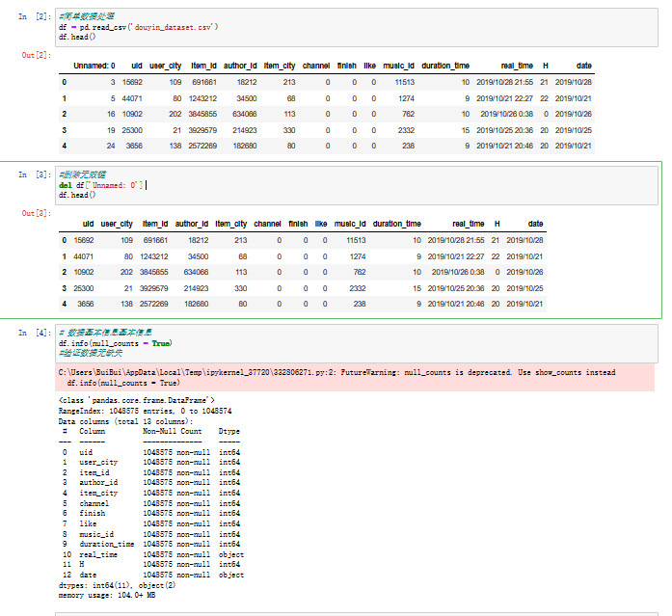Viewport: 672px width, 616px height.
Task: Click row index 0 in Out[2] table
Action: 65,82
